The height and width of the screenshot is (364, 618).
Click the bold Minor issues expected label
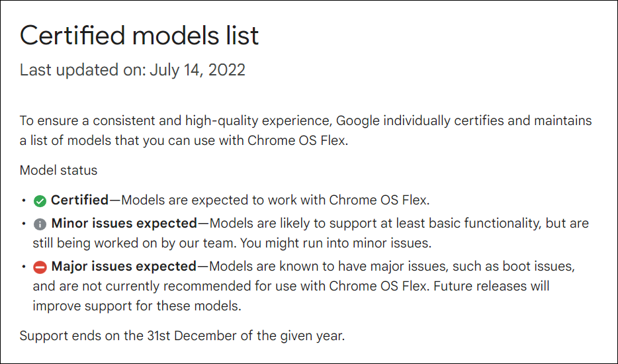tap(124, 224)
